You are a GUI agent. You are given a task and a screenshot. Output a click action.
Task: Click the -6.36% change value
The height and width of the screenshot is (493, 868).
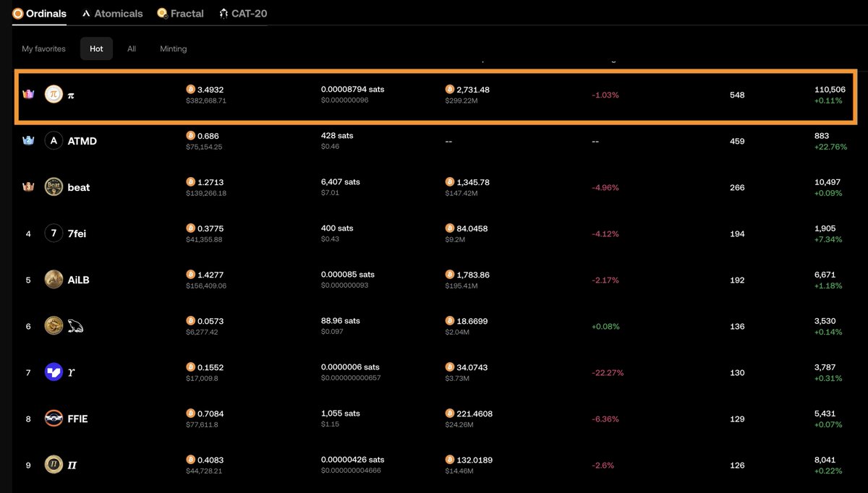click(x=605, y=419)
